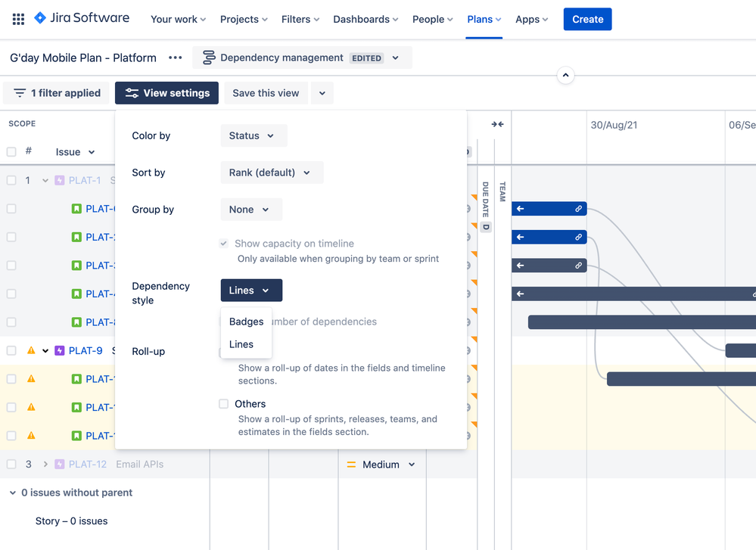Open the Projects menu
756x550 pixels.
coord(244,19)
